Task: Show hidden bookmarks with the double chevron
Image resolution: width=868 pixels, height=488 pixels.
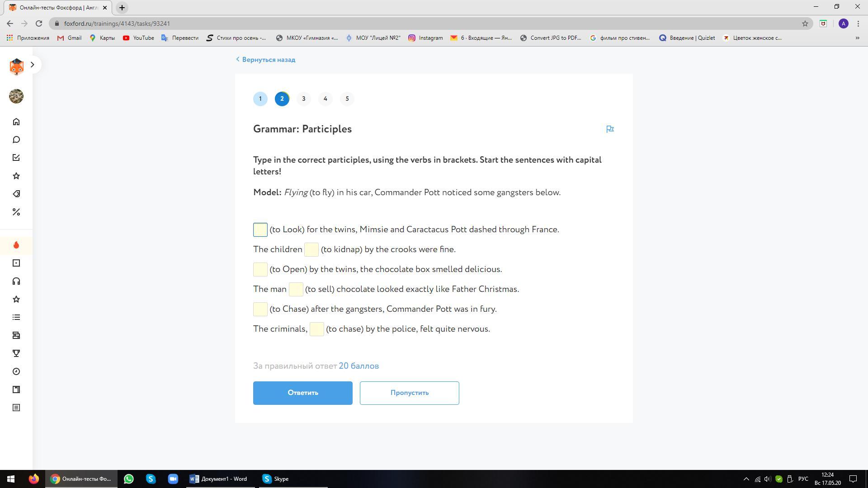Action: coord(857,38)
